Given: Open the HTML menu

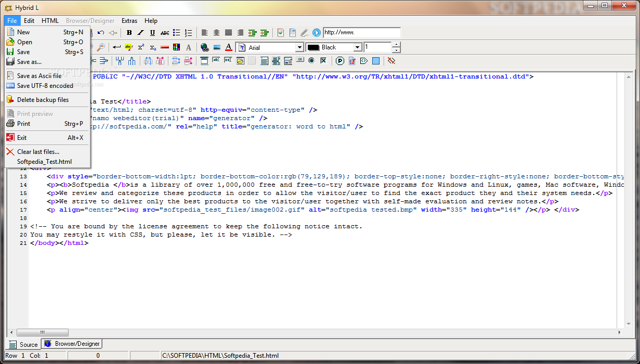Looking at the screenshot, I should [x=50, y=21].
